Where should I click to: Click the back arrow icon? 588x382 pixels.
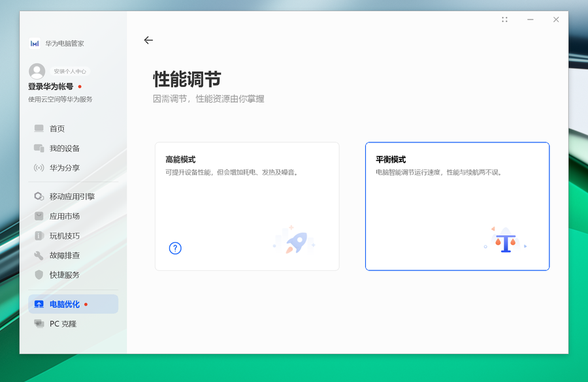pyautogui.click(x=148, y=40)
